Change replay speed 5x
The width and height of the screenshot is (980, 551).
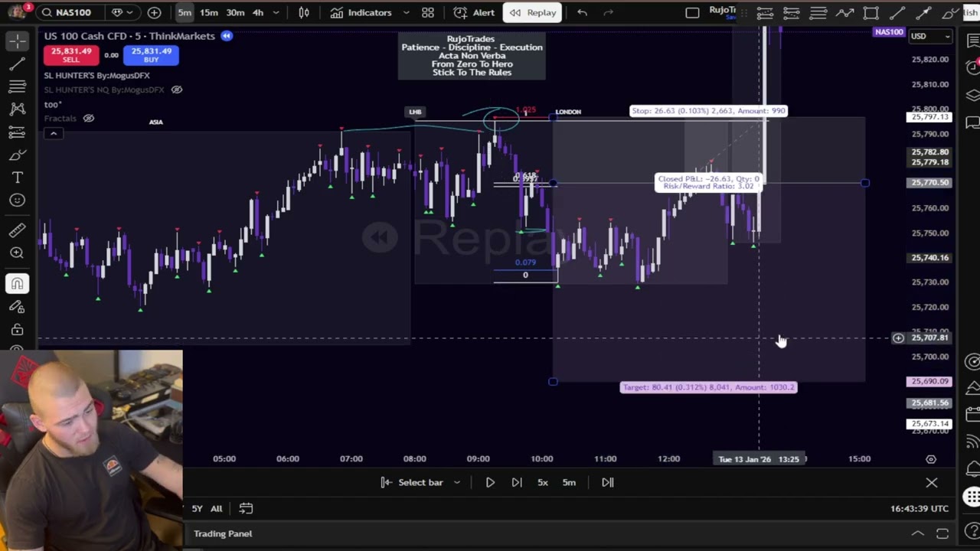pyautogui.click(x=543, y=482)
